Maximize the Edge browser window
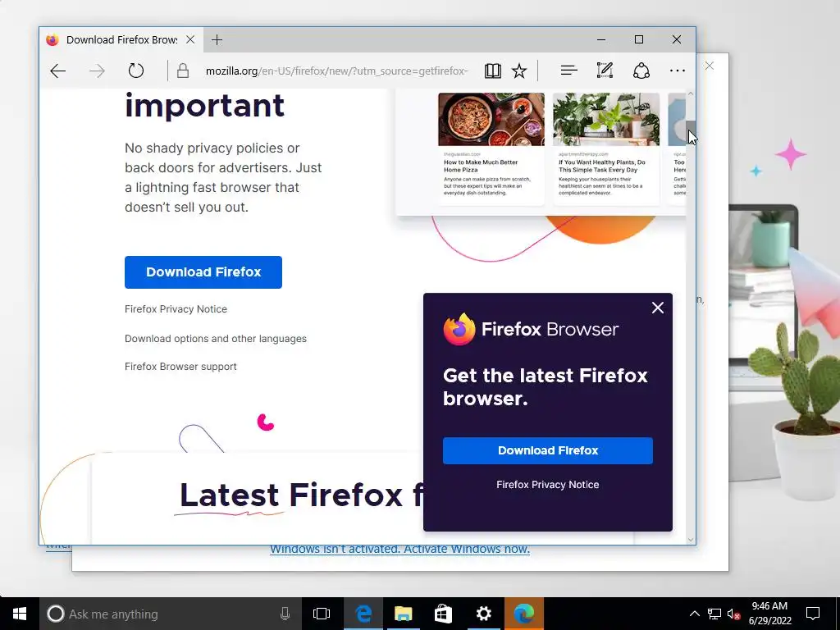This screenshot has width=840, height=630. pyautogui.click(x=638, y=39)
